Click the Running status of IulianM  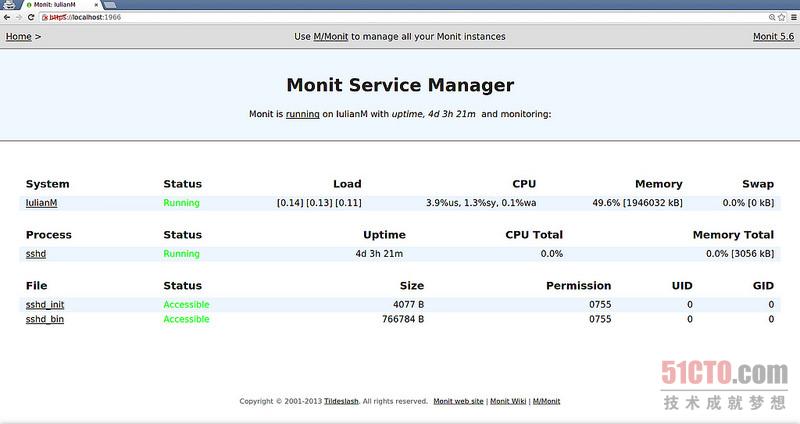181,203
